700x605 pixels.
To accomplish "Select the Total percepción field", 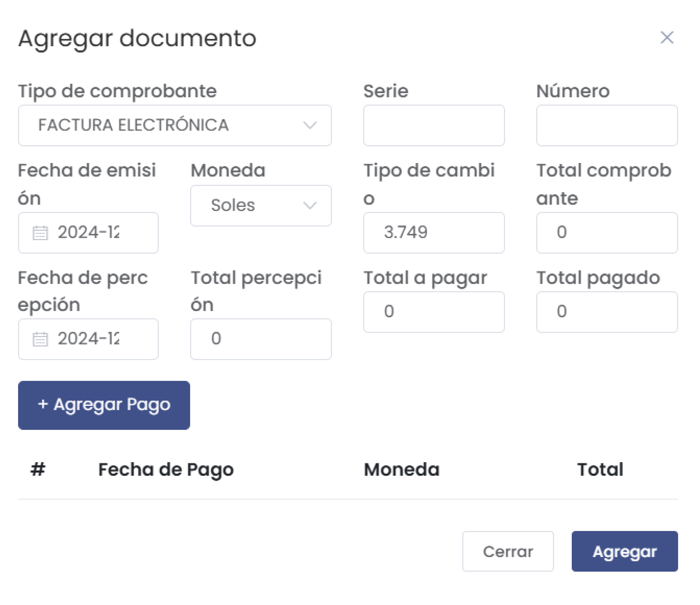I will [x=261, y=339].
